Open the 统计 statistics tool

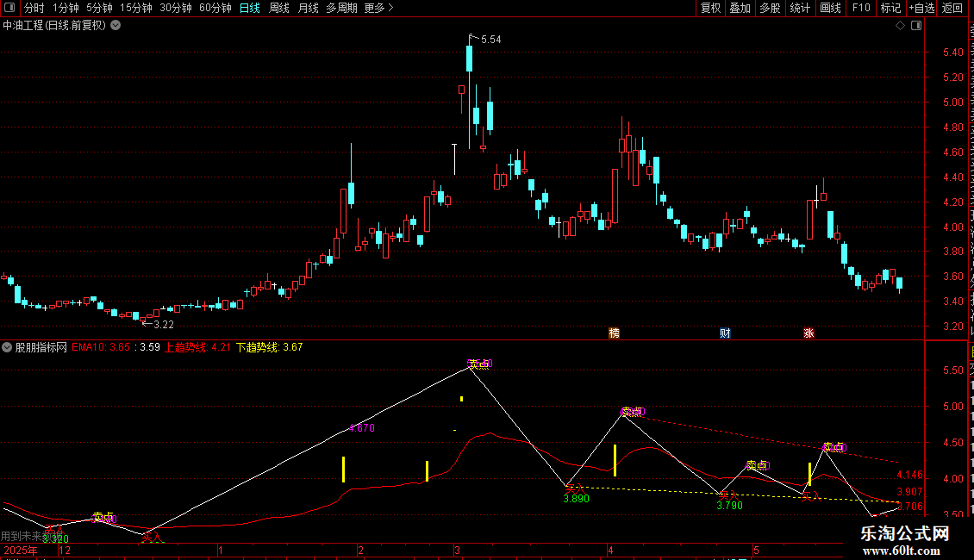click(x=799, y=8)
